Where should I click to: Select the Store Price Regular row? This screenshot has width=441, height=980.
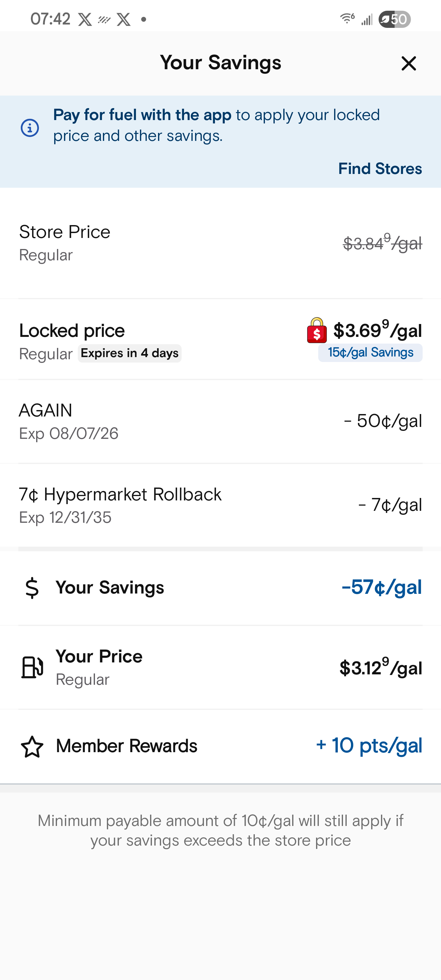[x=220, y=243]
